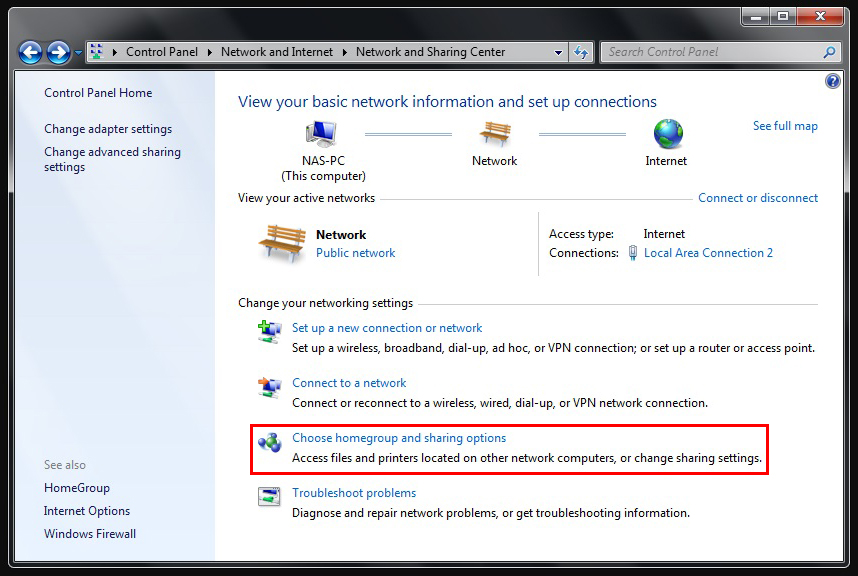Select the Network and Sharing Center breadcrumb

coord(431,52)
